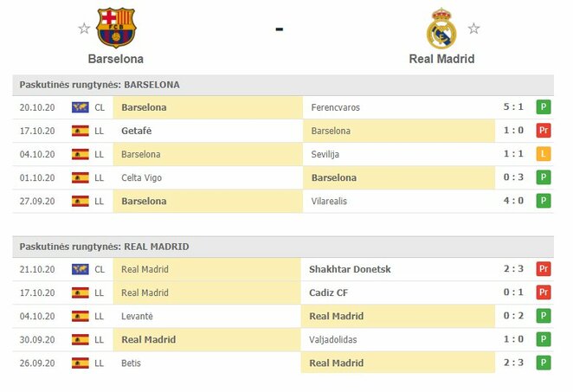Toggle favorite star next to Real Madrid crest
The image size is (573, 392).
coord(473,29)
